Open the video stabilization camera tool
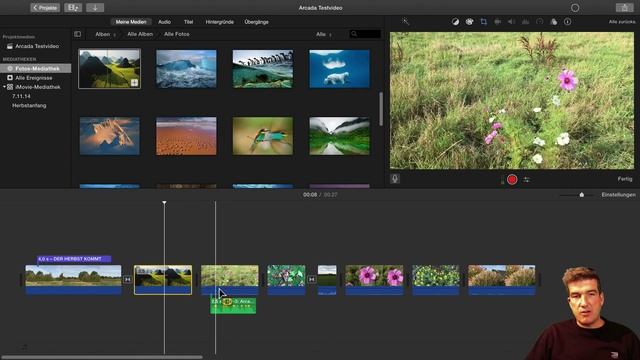 click(498, 22)
